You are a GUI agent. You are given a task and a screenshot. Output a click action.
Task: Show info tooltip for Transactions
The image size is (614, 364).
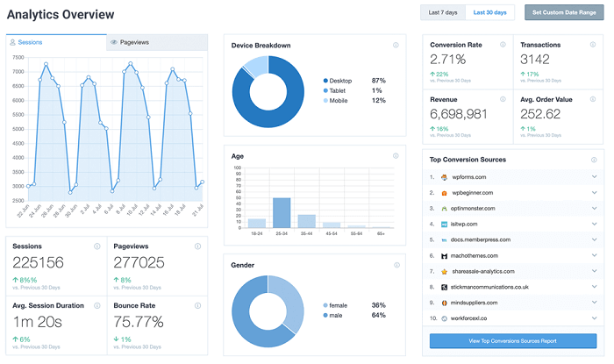(x=593, y=45)
